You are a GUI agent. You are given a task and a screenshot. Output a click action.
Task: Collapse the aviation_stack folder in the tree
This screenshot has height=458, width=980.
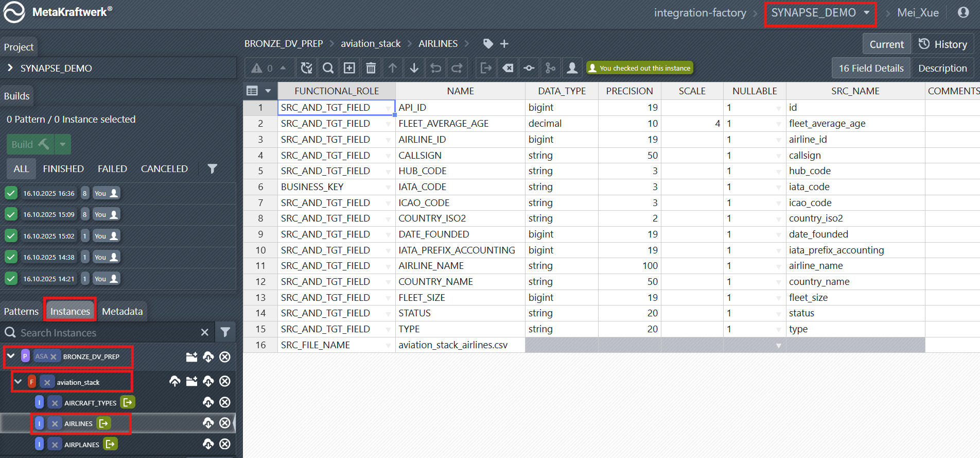18,382
